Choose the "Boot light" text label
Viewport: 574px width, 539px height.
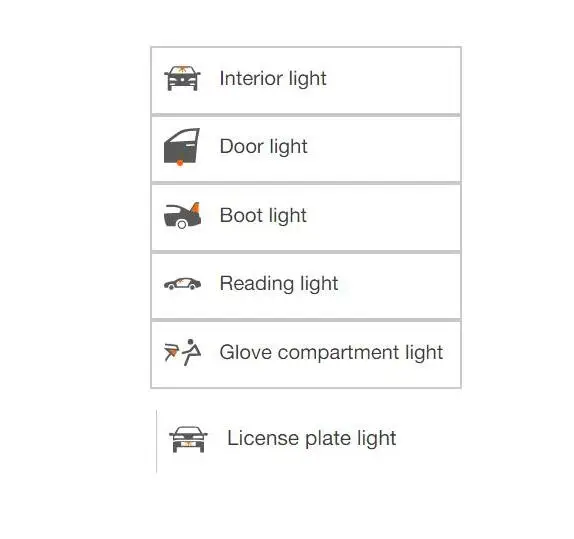(x=263, y=215)
